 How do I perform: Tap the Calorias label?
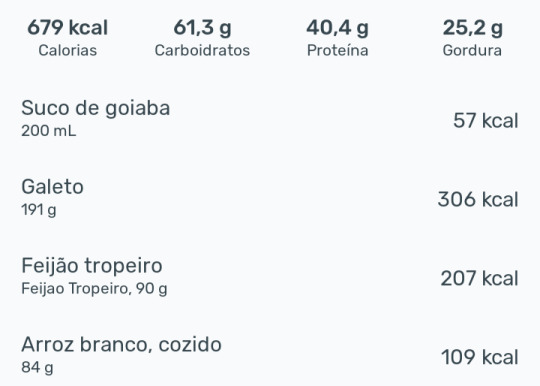[68, 51]
